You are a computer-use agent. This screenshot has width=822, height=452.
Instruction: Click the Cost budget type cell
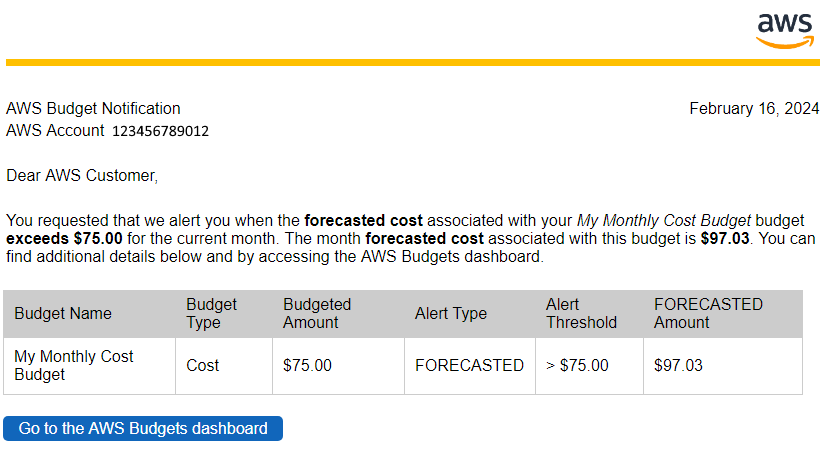click(x=224, y=365)
